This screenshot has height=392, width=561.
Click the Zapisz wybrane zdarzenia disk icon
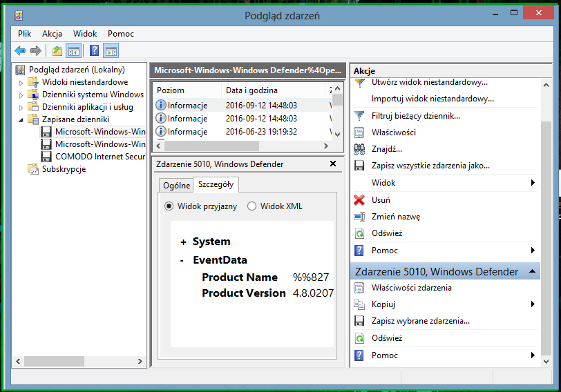pos(359,321)
